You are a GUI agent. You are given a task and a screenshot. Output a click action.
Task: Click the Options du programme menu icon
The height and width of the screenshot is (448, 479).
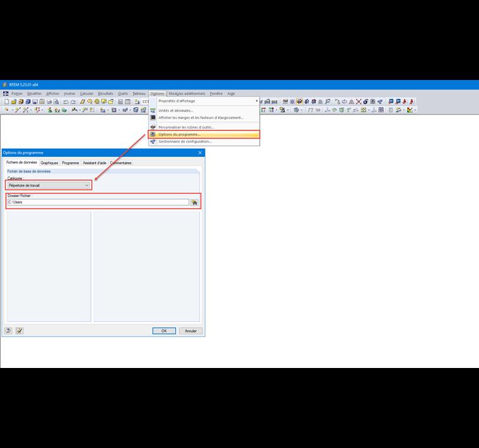[x=153, y=134]
